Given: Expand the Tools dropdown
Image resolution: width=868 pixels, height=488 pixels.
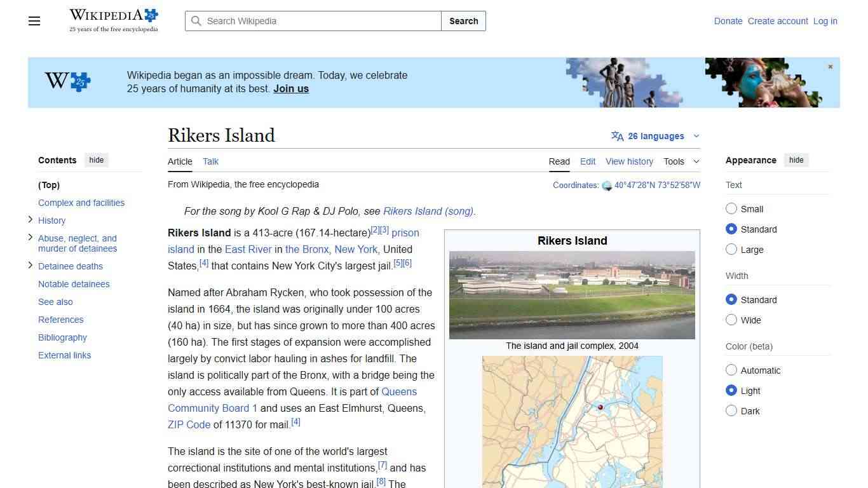Looking at the screenshot, I should (681, 161).
